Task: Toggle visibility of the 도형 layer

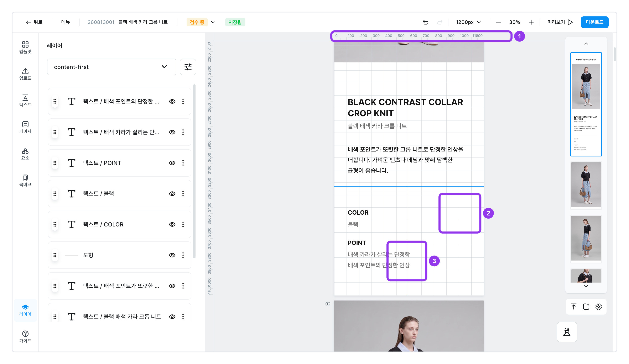Action: point(172,255)
